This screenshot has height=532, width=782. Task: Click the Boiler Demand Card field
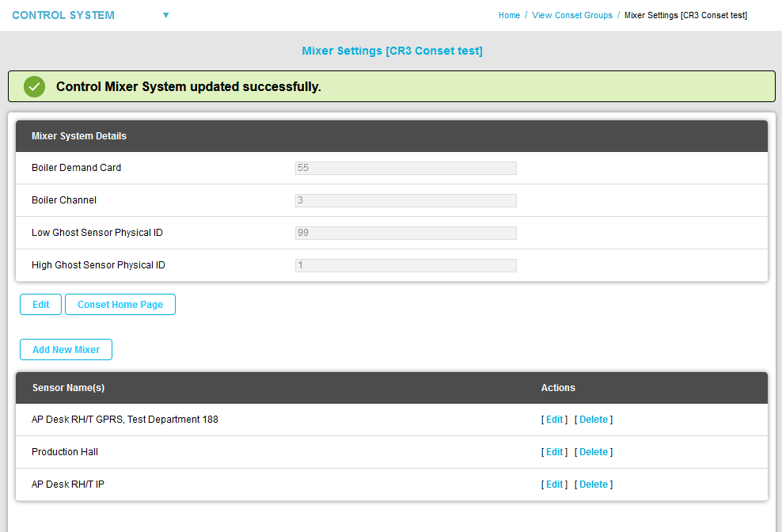tap(405, 168)
